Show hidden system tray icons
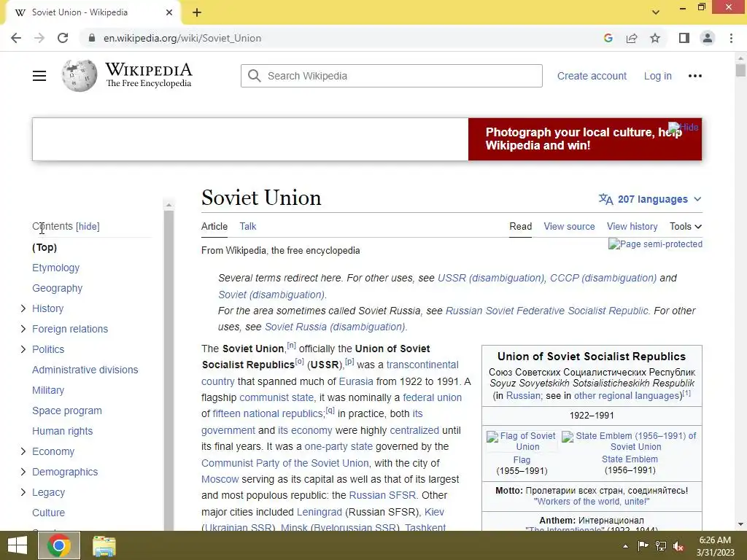 pos(625,546)
